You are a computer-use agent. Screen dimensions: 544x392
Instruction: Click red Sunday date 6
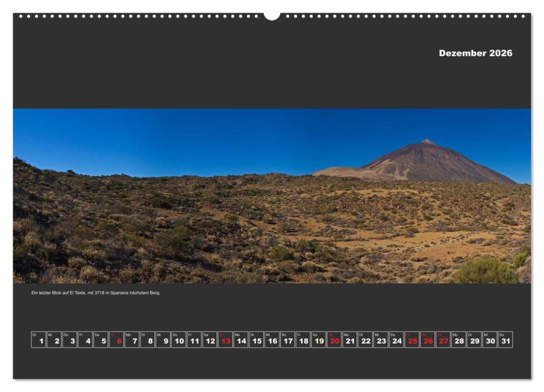coord(116,339)
